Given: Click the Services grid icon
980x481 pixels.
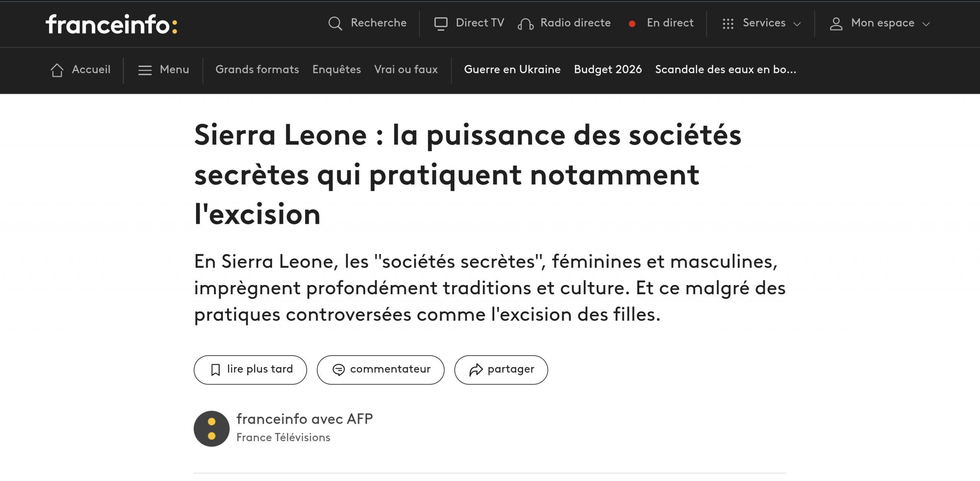Looking at the screenshot, I should click(x=728, y=24).
